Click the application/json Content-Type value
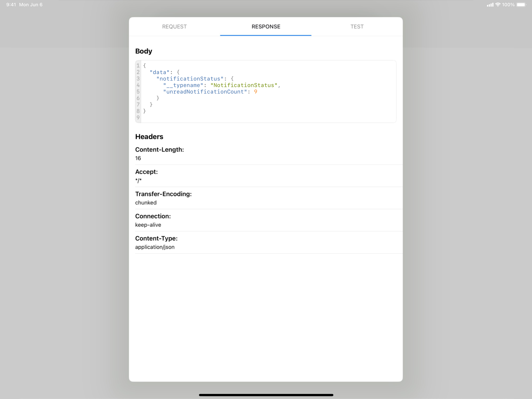This screenshot has height=399, width=532. [155, 247]
